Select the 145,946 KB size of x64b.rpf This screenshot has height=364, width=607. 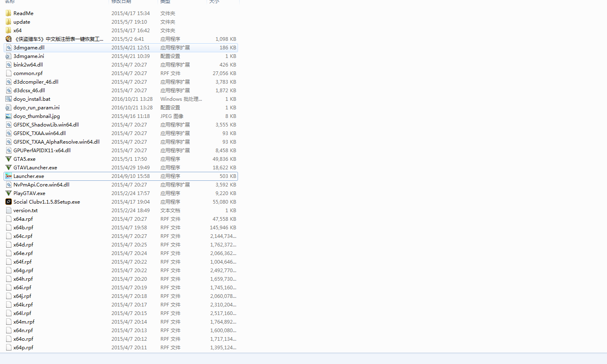223,227
